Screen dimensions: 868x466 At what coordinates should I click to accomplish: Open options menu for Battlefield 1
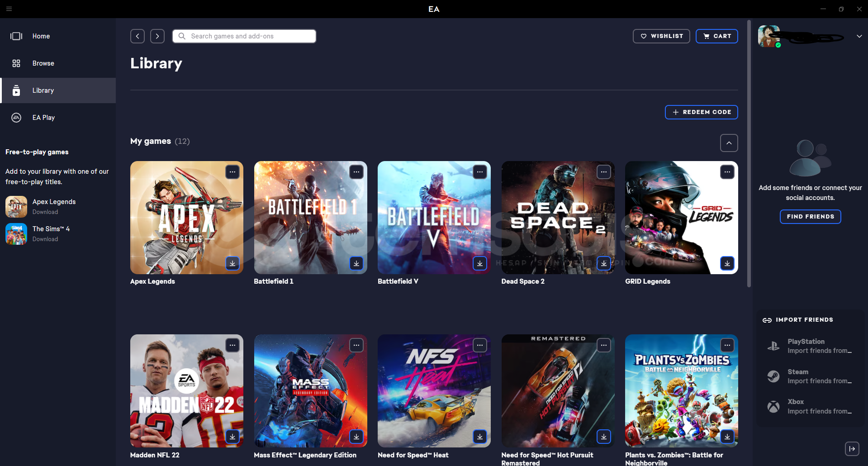pos(356,172)
